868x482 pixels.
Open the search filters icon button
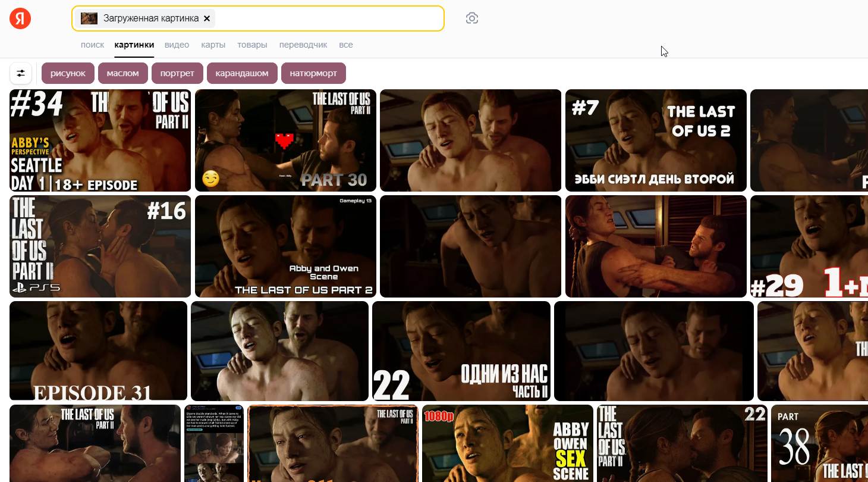(x=21, y=73)
